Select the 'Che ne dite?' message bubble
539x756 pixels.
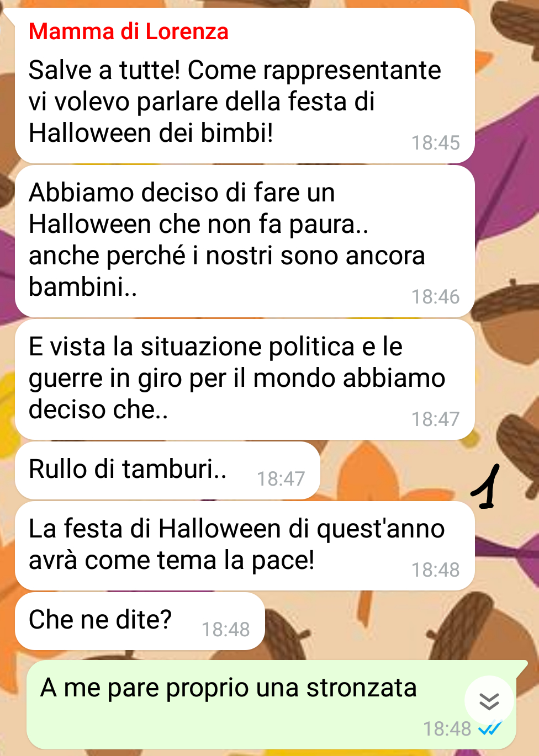pos(140,621)
